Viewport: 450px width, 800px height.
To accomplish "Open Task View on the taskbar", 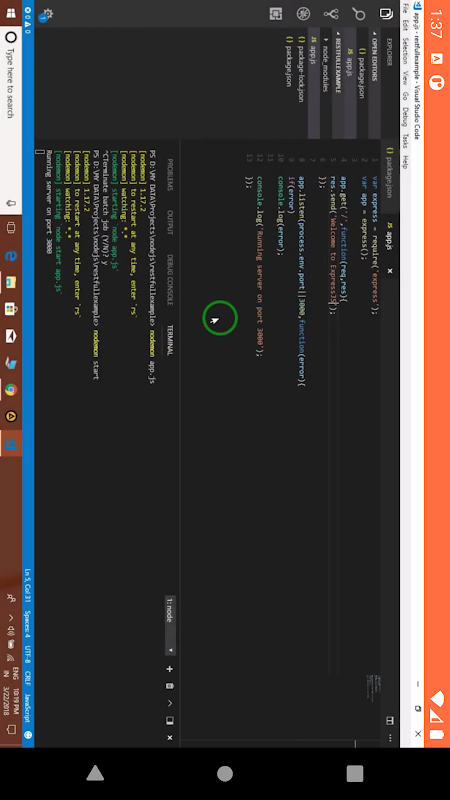I will [x=11, y=229].
